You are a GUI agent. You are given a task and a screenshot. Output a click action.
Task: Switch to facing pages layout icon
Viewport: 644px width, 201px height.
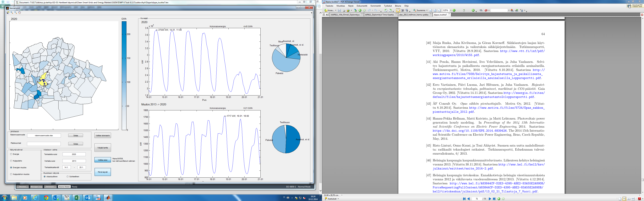click(x=629, y=199)
